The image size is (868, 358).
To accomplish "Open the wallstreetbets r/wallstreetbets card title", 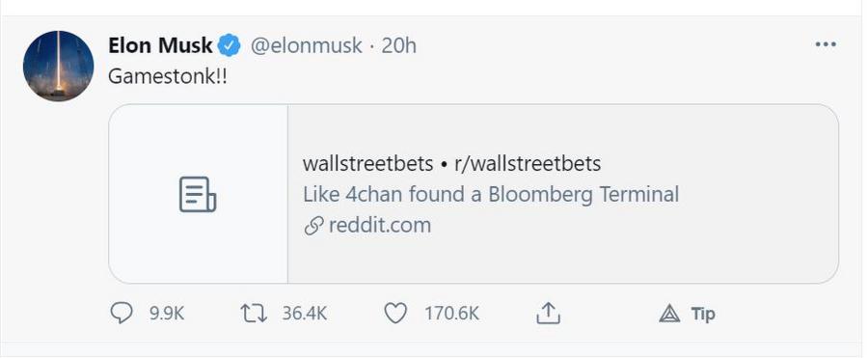I will click(451, 163).
